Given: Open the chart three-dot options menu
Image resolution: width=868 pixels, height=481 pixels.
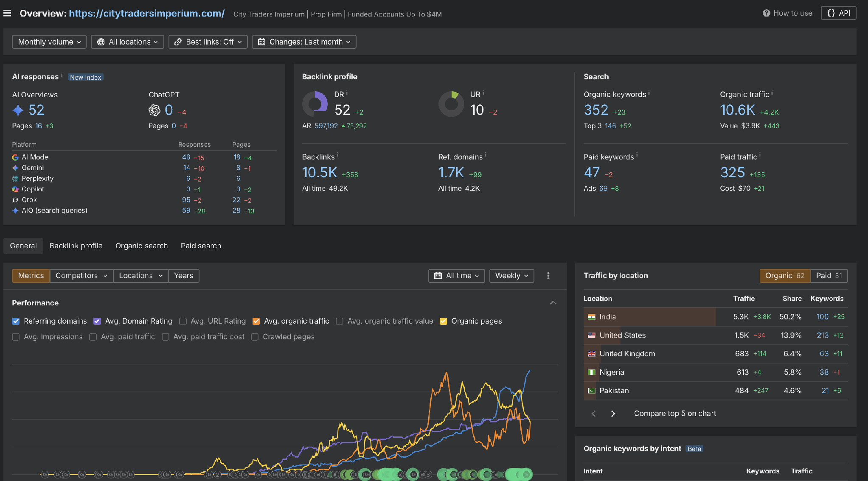Looking at the screenshot, I should point(548,276).
